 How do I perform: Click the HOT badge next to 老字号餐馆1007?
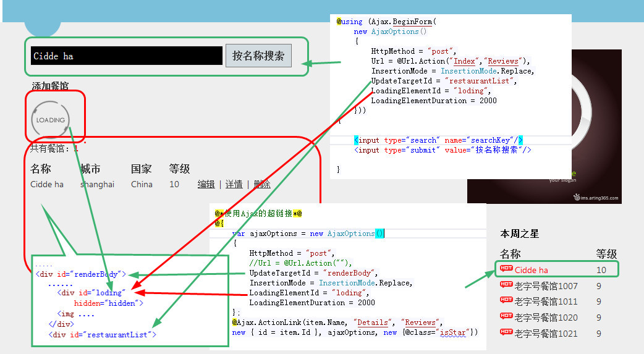(x=506, y=285)
